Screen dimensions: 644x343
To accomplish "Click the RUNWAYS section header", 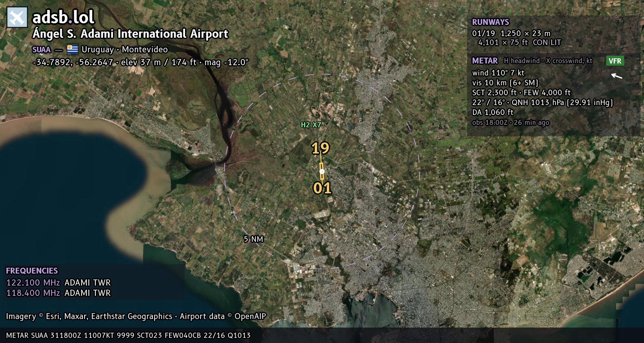I will [x=490, y=22].
